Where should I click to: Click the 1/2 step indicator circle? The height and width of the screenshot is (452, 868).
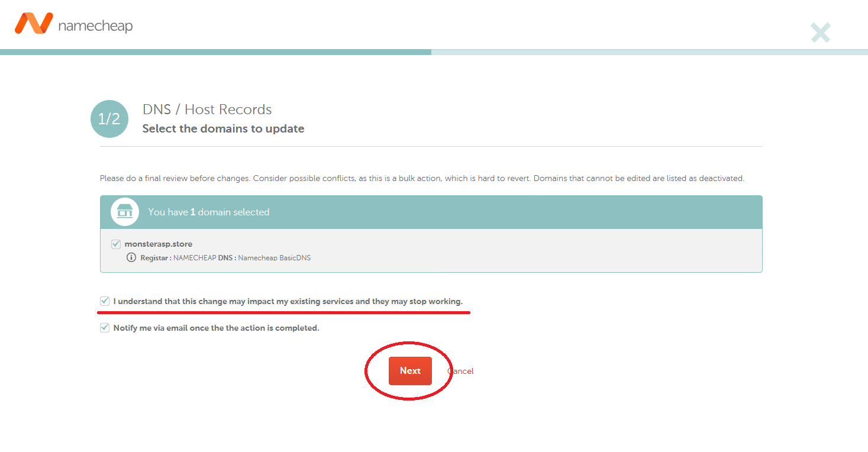(x=109, y=119)
